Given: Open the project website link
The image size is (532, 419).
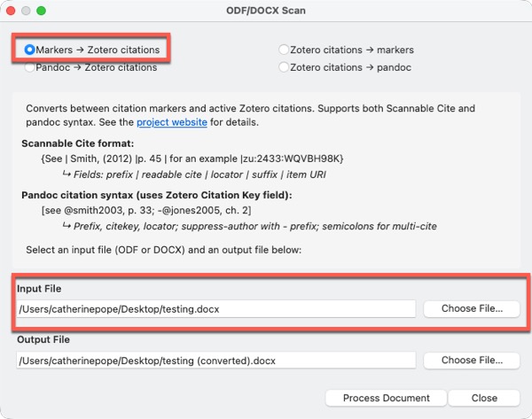Looking at the screenshot, I should tap(172, 122).
